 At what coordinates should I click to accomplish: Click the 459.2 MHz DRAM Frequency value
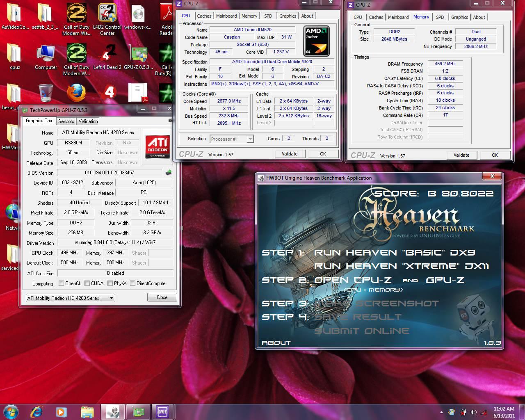click(x=445, y=64)
